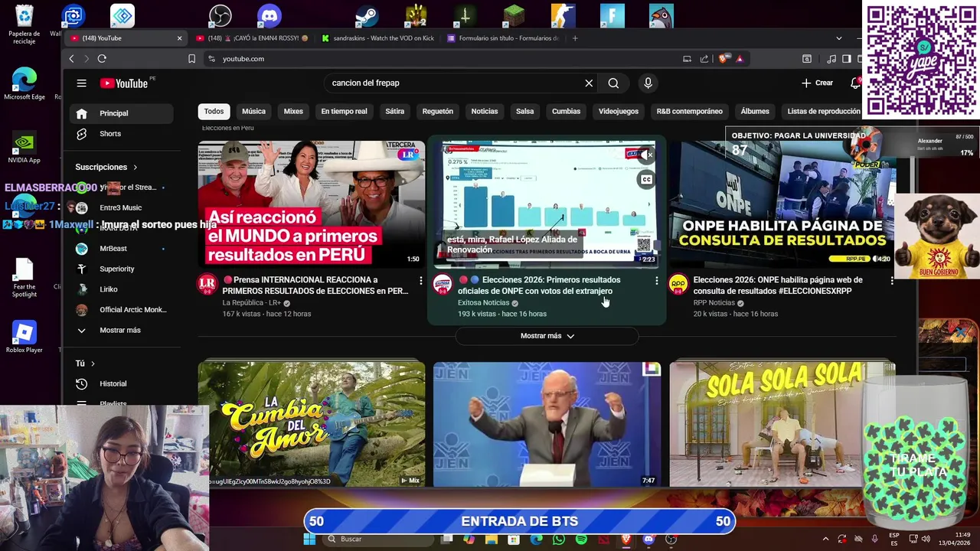Open options menu for Exitosa Noticias video
Viewport: 980px width, 551px height.
tap(656, 281)
